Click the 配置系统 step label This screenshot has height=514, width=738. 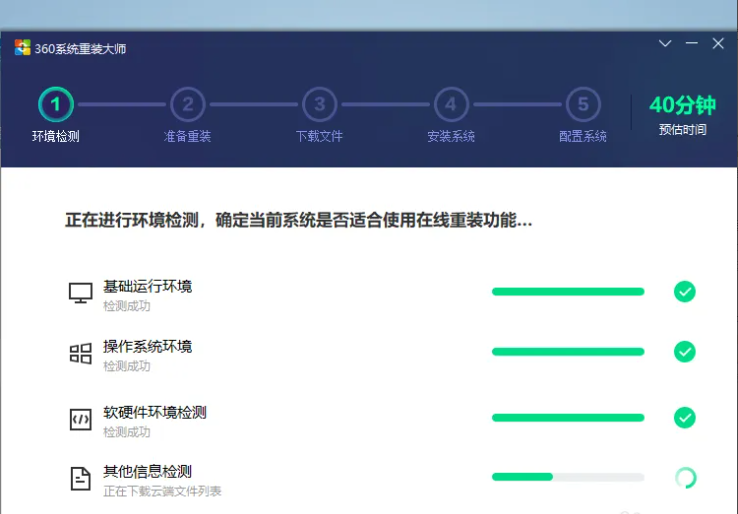(583, 137)
